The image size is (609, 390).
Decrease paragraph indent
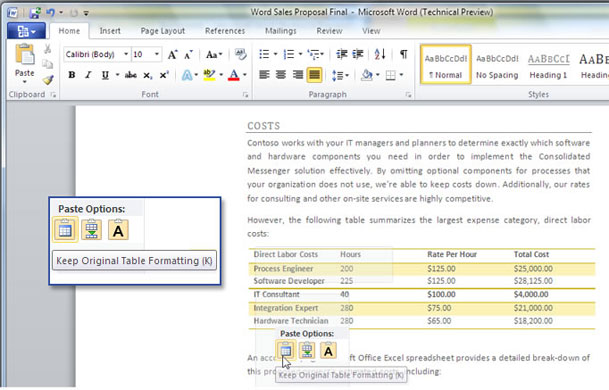pos(342,54)
